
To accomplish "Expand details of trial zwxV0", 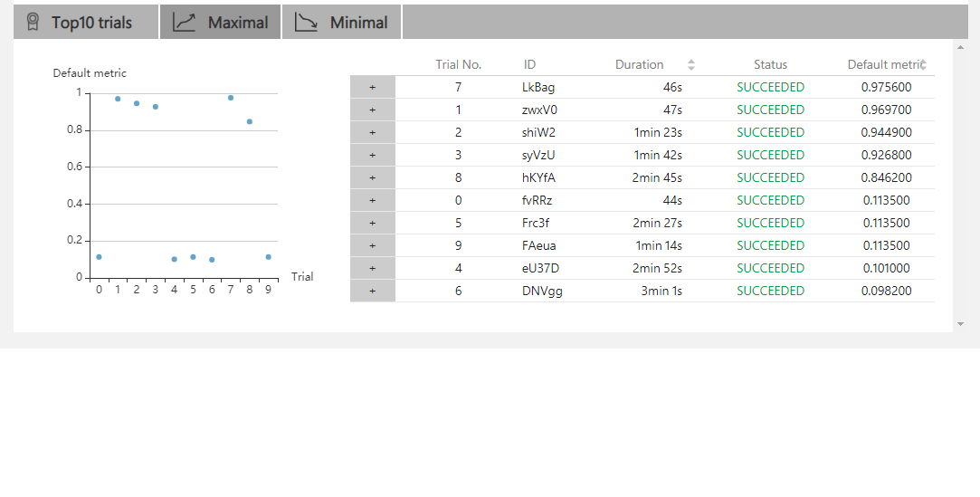I will point(372,110).
